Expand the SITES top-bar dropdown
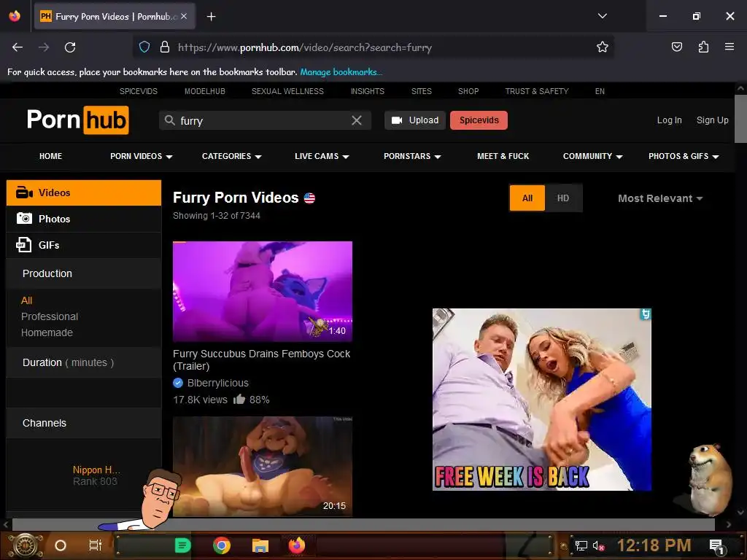 click(x=422, y=91)
